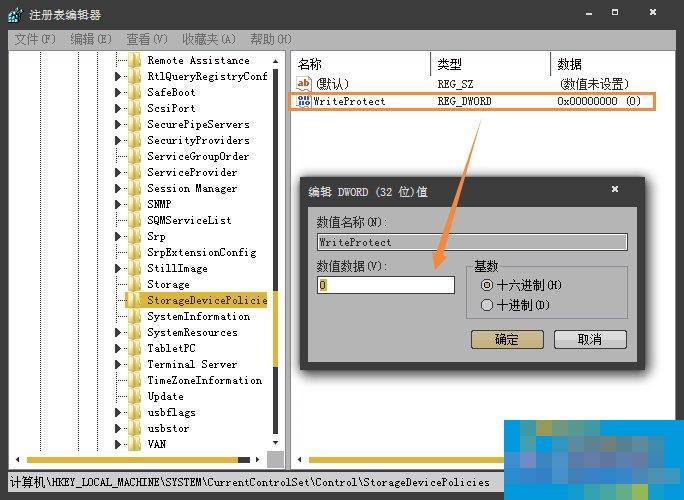Expand the Terminal Server tree node
This screenshot has height=500, width=684.
118,364
